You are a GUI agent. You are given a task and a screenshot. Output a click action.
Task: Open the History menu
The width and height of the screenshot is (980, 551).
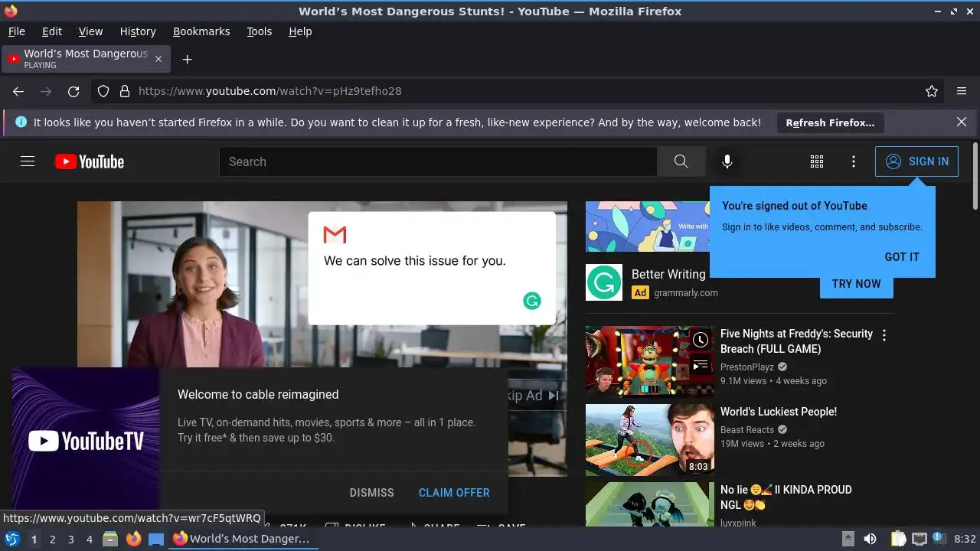(x=138, y=31)
